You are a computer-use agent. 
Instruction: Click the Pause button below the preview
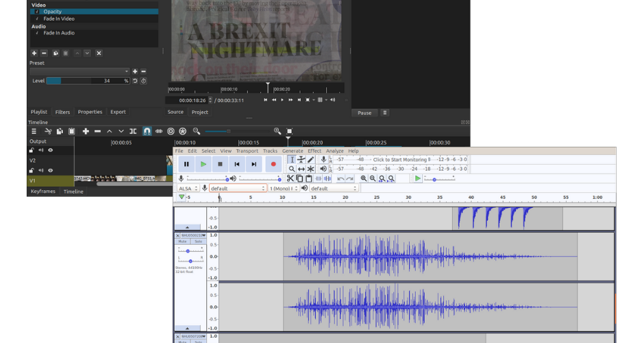364,113
